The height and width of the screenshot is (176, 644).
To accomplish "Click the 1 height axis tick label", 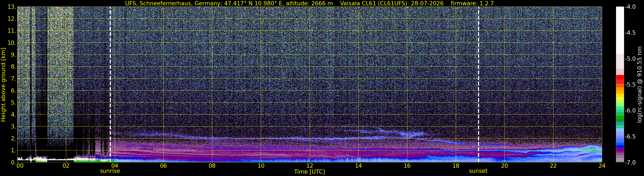I will click(13, 151).
